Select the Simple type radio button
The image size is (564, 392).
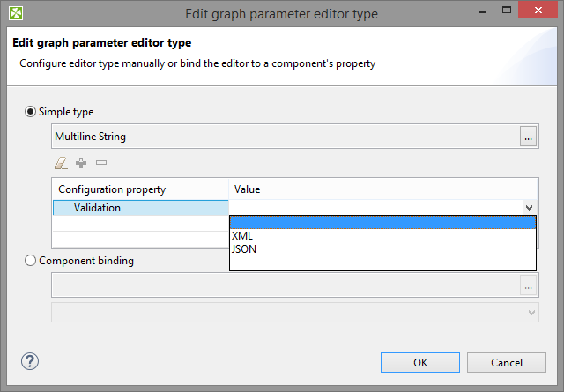[32, 112]
